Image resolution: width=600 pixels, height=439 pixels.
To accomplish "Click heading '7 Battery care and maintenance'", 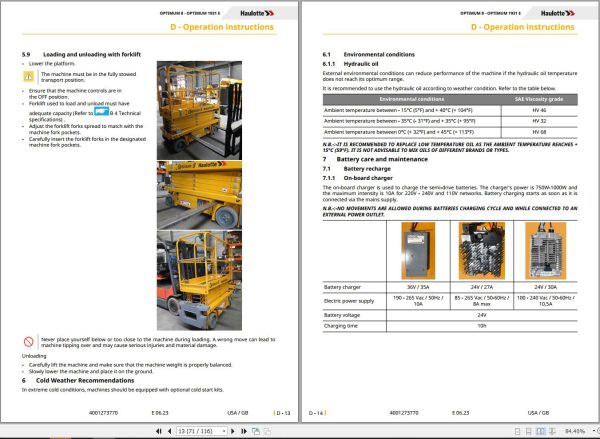I will pos(375,159).
